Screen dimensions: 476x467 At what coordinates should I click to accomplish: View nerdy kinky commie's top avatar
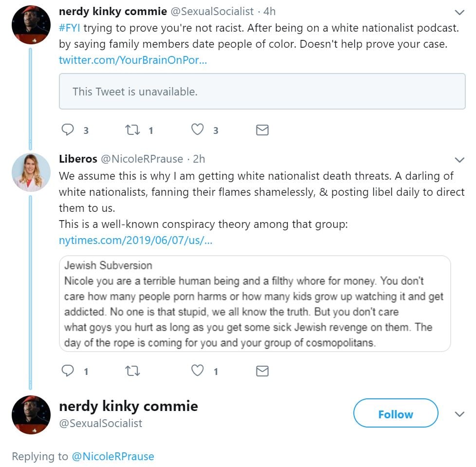(x=31, y=24)
